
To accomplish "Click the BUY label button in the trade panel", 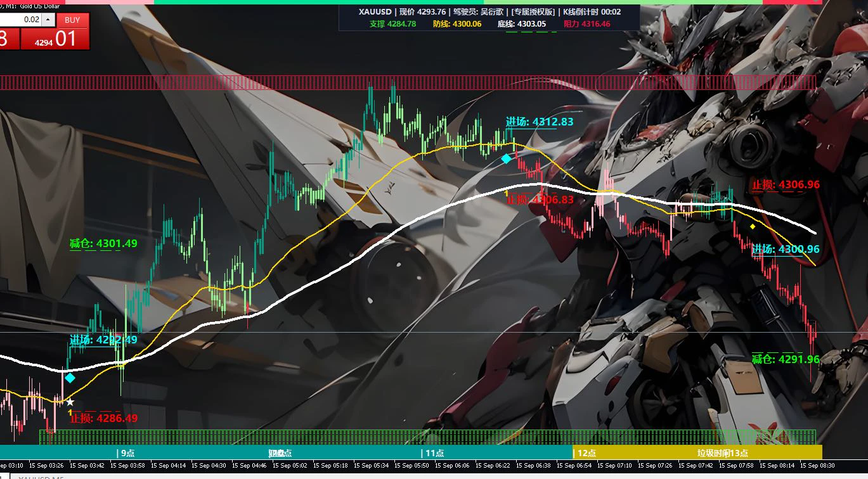I will (72, 20).
